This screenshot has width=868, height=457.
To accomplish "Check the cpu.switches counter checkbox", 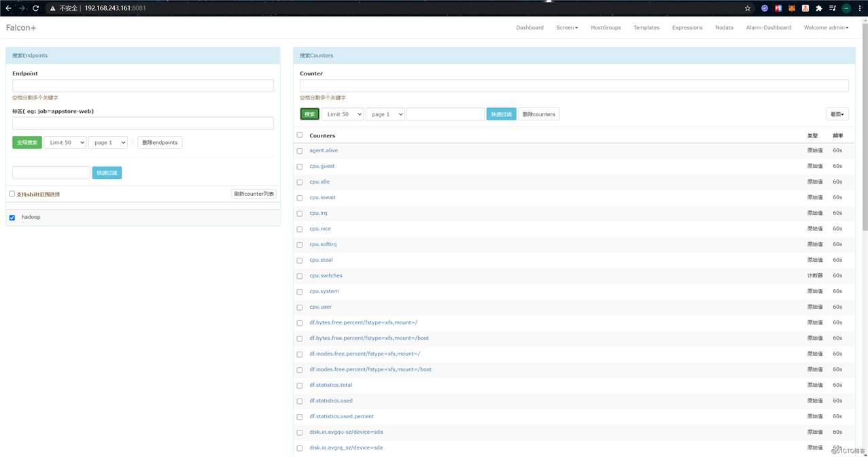I will tap(300, 276).
